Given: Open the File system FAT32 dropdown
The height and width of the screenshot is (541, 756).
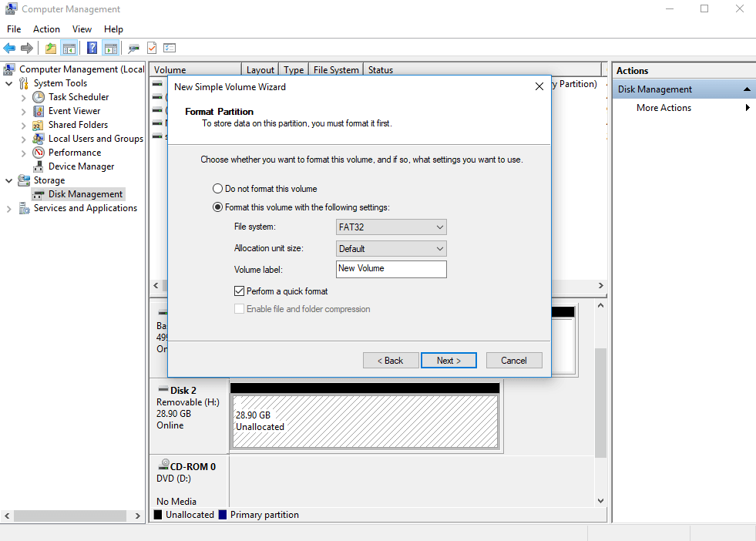Looking at the screenshot, I should point(391,227).
